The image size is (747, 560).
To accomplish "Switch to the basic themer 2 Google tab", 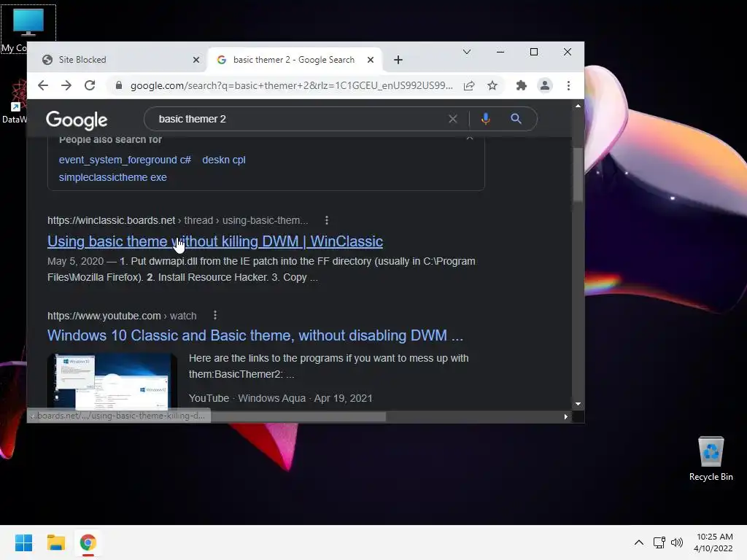I will (x=294, y=60).
